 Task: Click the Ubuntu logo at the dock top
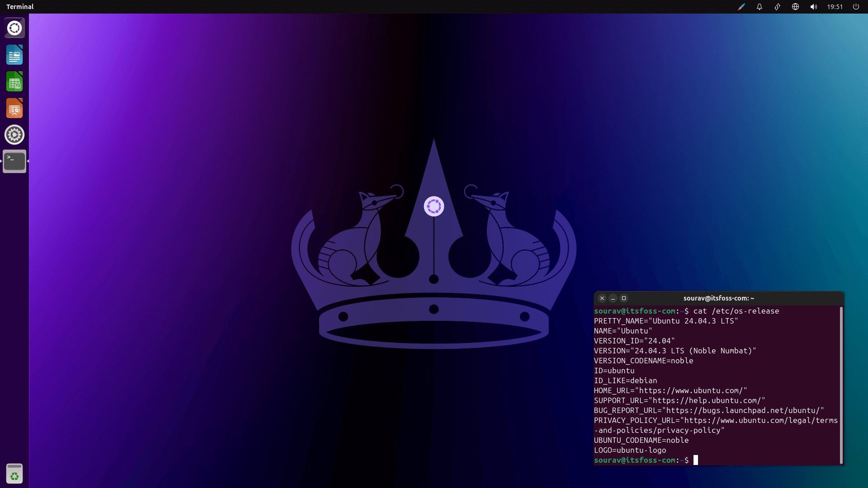[x=14, y=28]
